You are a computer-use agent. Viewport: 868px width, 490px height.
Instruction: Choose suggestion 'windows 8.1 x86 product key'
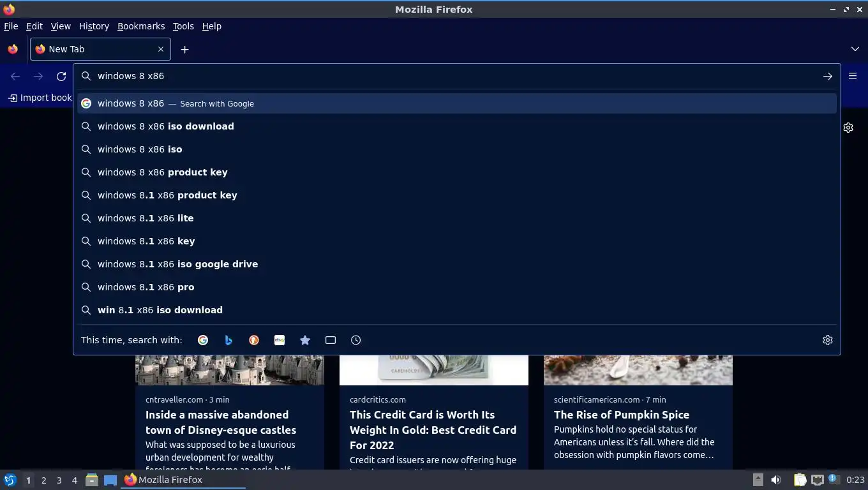click(457, 195)
